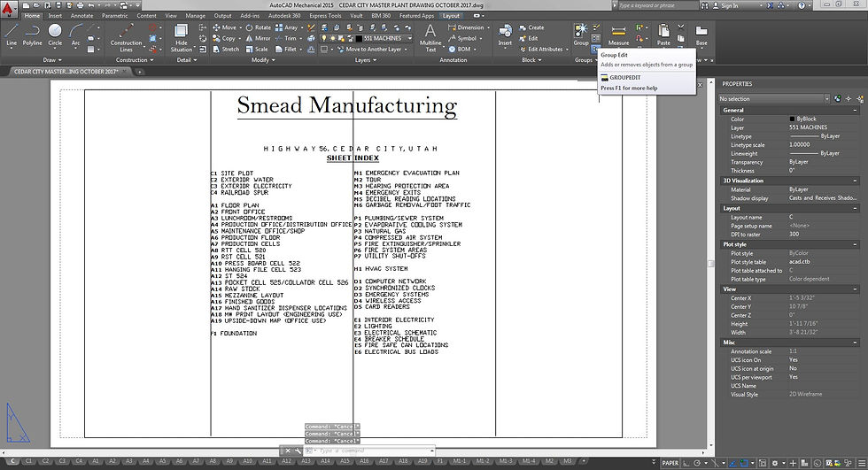Activate the Copy command
Viewport: 868px width, 470px height.
point(224,38)
